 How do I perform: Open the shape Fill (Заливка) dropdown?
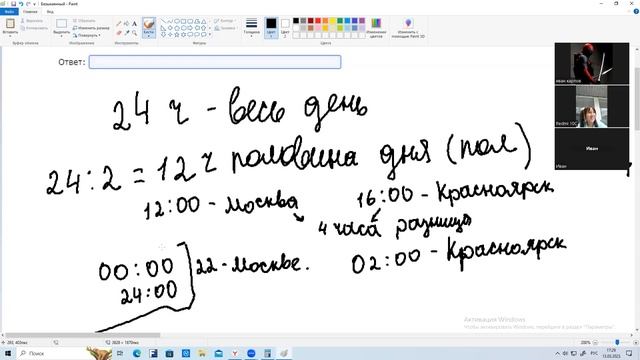(226, 28)
